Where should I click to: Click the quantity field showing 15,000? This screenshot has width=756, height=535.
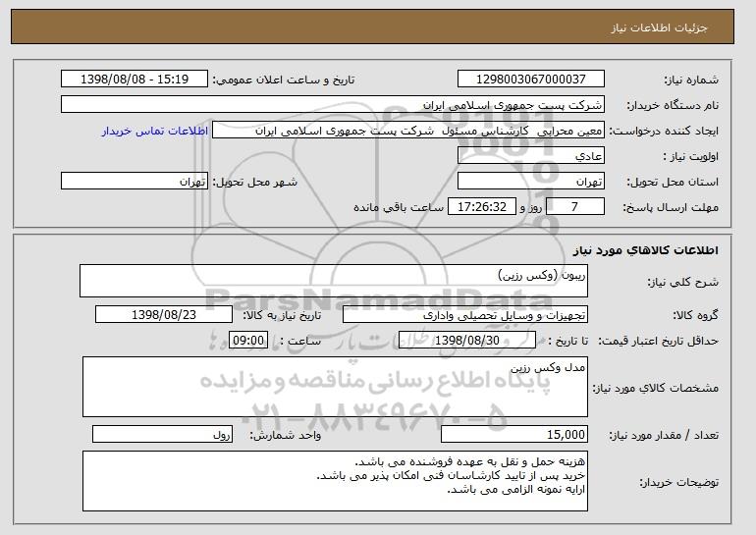(x=514, y=434)
